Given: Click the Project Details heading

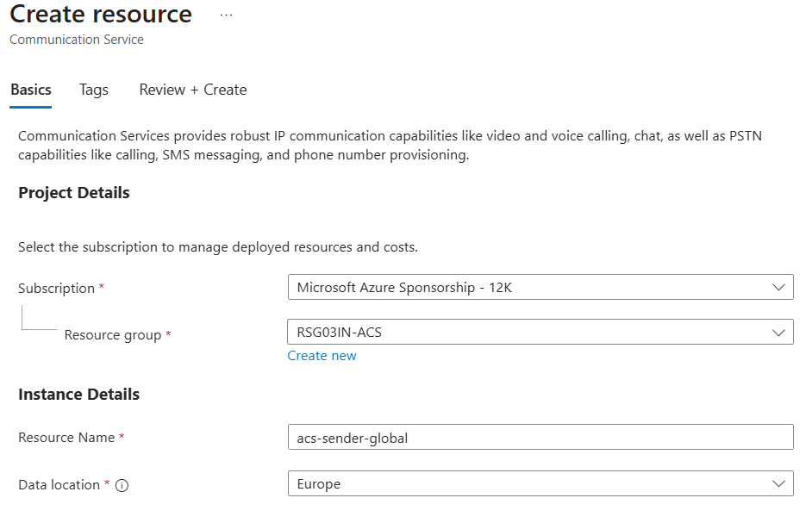Looking at the screenshot, I should tap(74, 193).
